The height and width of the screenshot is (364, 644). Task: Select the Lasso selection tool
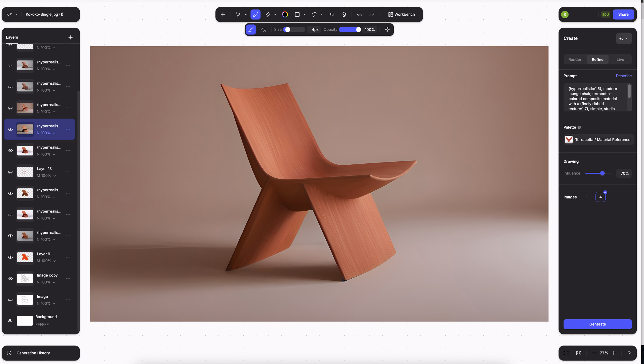[x=314, y=15]
